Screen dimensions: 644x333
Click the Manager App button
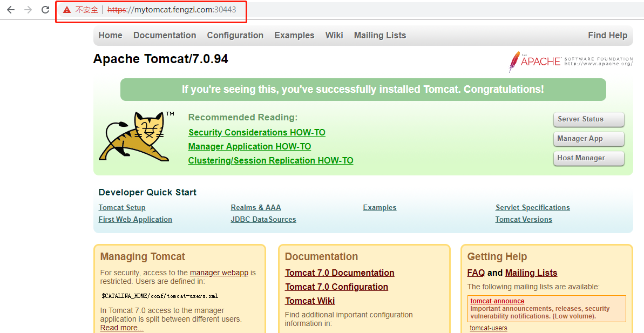[x=588, y=139]
